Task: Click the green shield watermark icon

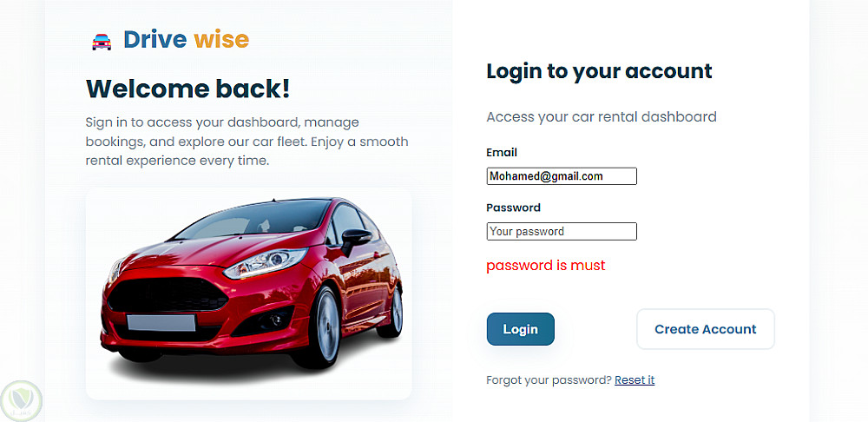Action: pos(22,401)
